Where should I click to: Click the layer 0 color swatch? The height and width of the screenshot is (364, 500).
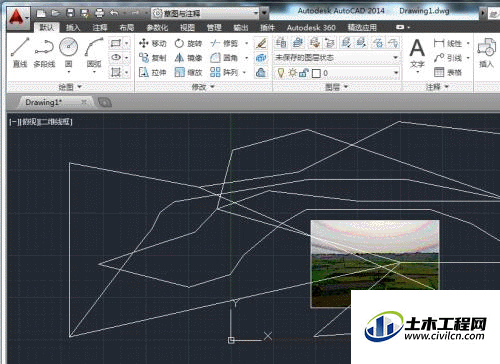[316, 73]
